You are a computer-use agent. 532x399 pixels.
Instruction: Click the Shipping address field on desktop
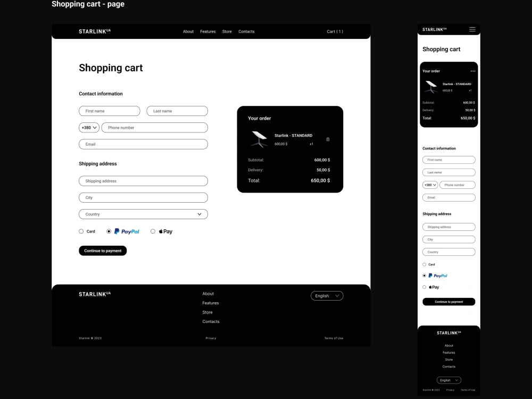pyautogui.click(x=143, y=181)
